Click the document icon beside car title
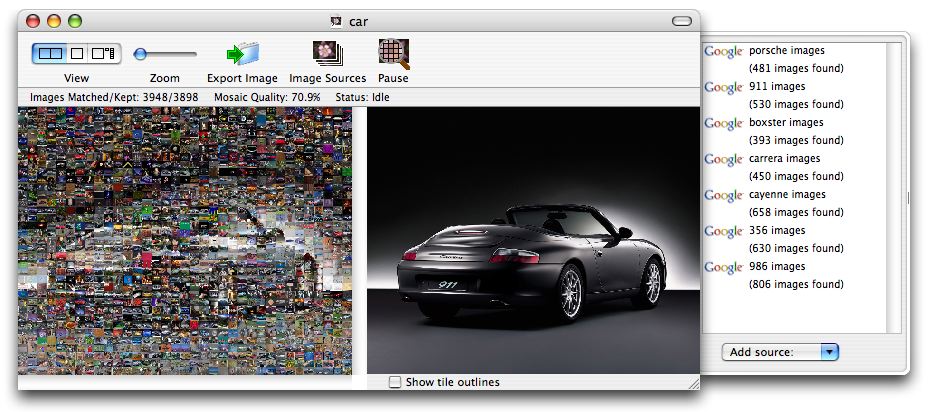This screenshot has width=929, height=412. (x=337, y=22)
